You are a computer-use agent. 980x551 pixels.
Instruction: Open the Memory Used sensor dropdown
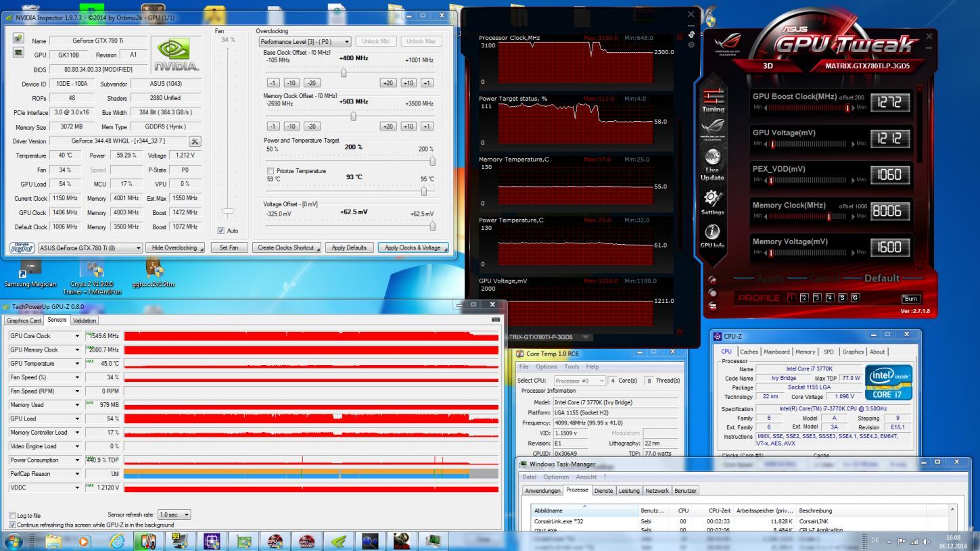click(x=77, y=405)
